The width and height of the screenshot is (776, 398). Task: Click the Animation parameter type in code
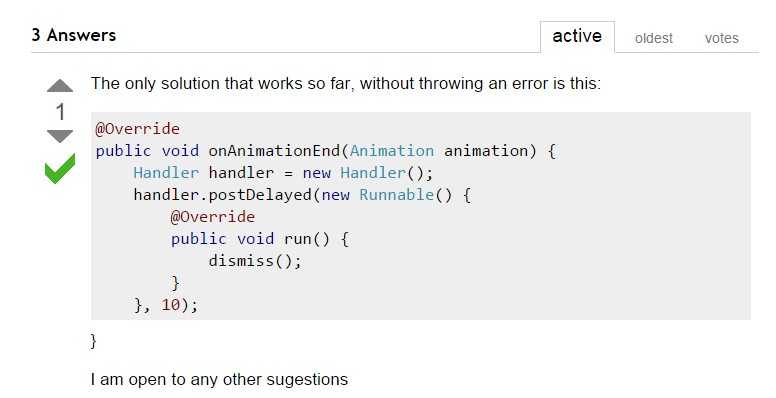(x=392, y=150)
